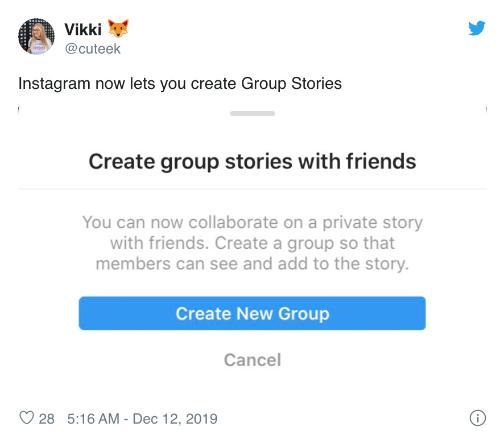The height and width of the screenshot is (435, 504).
Task: Visit the @cuteek handle
Action: [93, 49]
